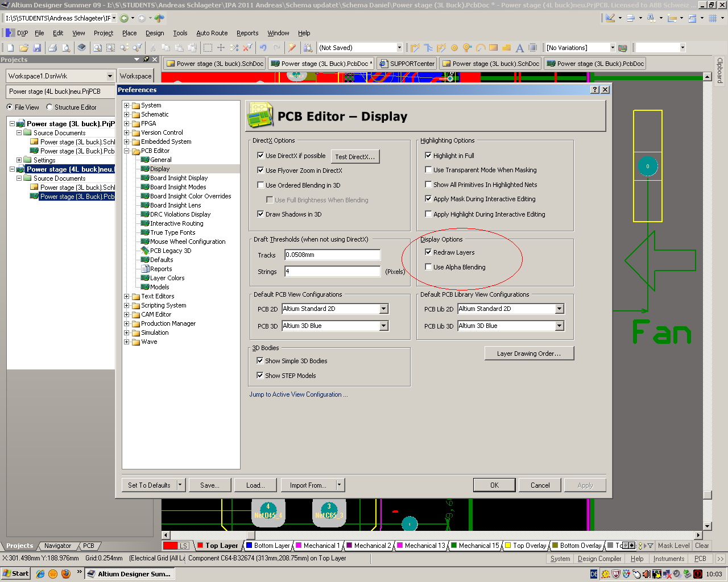Toggle Draw Shadows in 3D checkbox

click(x=260, y=214)
